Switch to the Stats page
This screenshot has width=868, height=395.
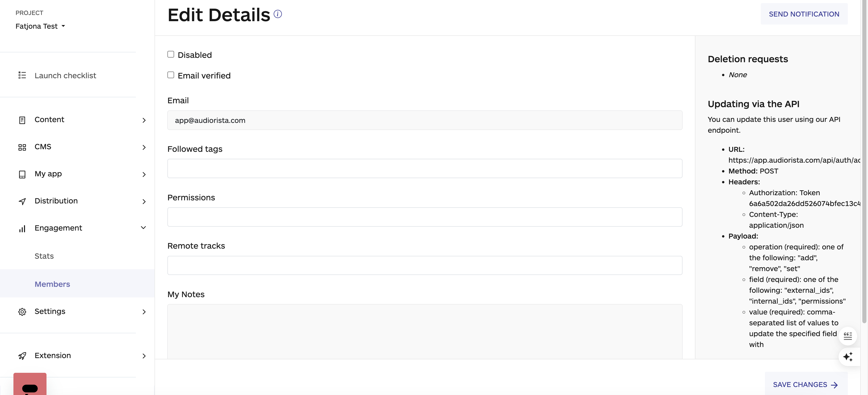tap(44, 256)
